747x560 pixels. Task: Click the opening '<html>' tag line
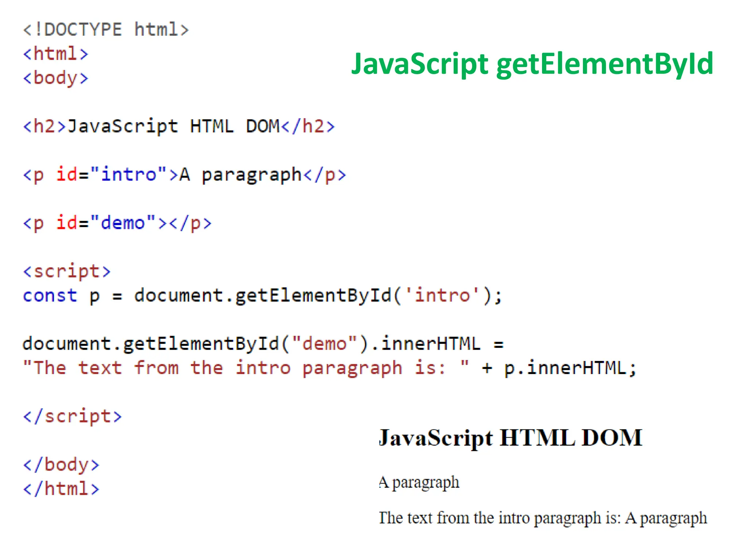pyautogui.click(x=56, y=54)
